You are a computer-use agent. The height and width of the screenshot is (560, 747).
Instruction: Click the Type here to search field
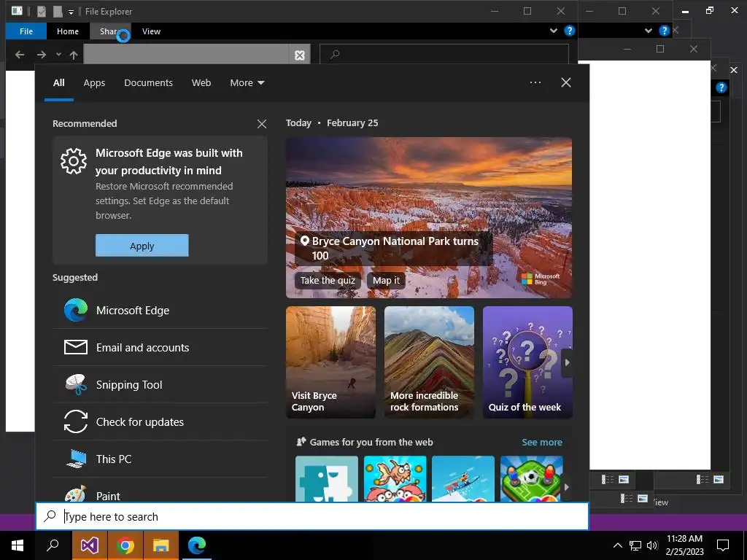(x=312, y=516)
